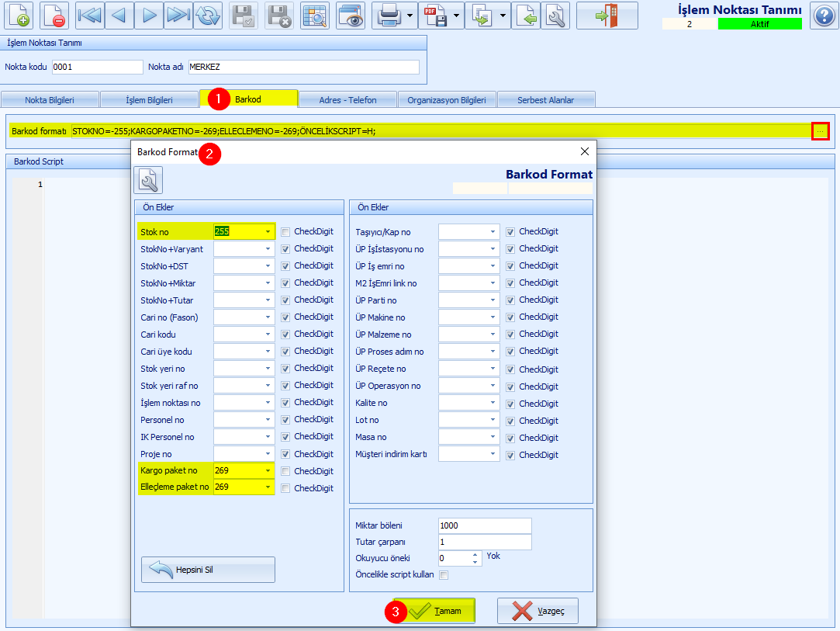
Task: Open the Organizasyon Bilgileri tab
Action: click(x=446, y=100)
